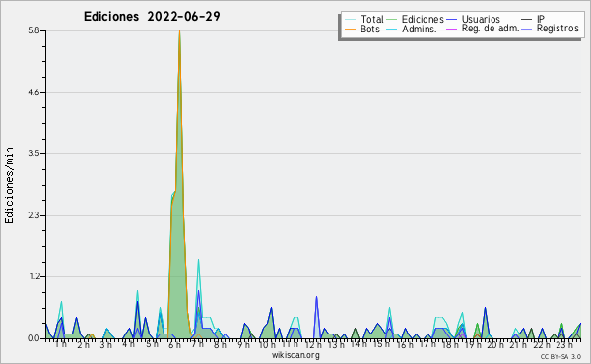Click the y-axis value 0.0
591x364 pixels.
[x=33, y=338]
